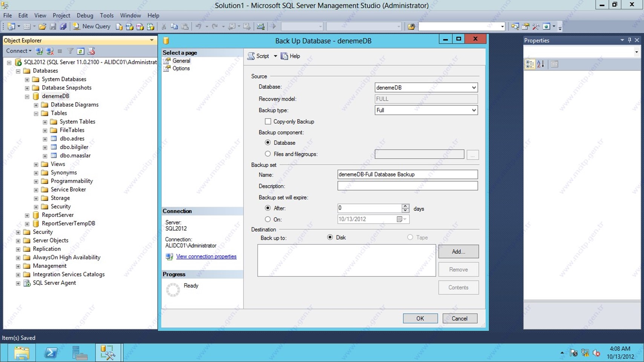Click the volume icon in system tray

[x=596, y=353]
